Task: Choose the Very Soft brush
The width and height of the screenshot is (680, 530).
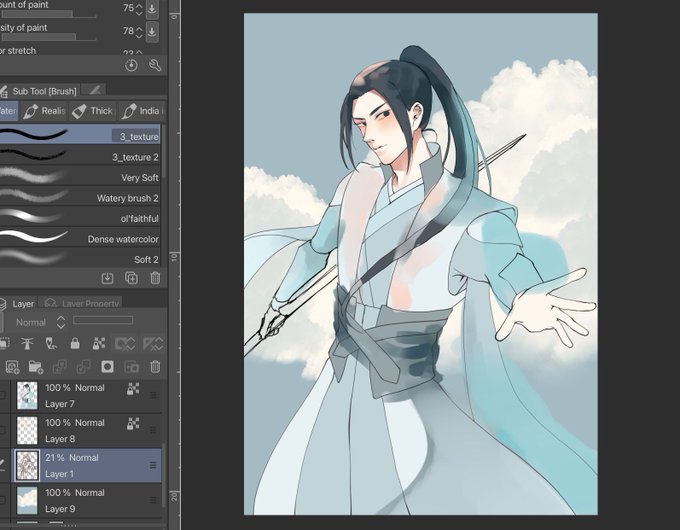Action: (80, 177)
